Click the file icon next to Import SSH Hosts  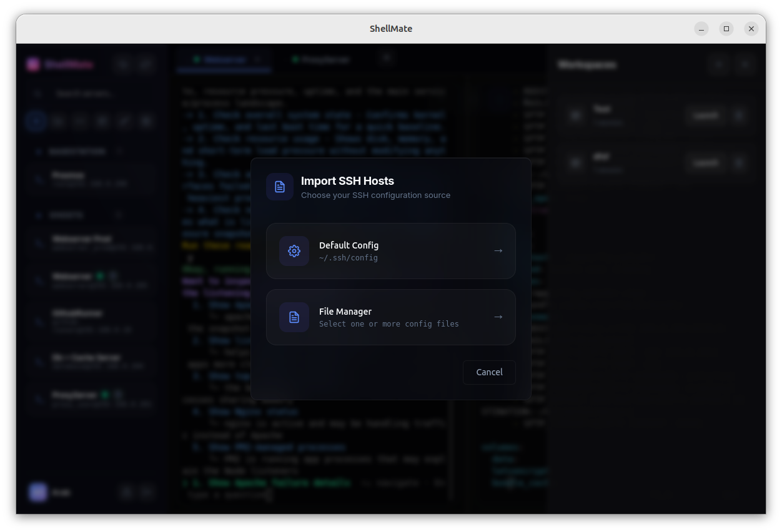(x=280, y=187)
